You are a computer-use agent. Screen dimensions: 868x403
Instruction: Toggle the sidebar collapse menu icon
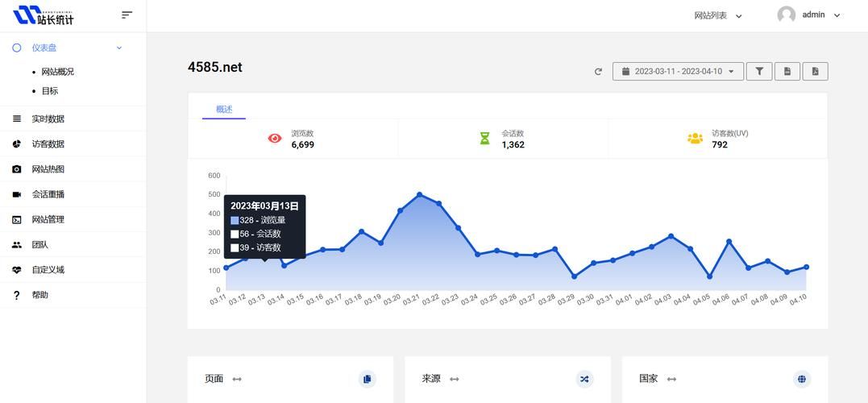pos(127,15)
